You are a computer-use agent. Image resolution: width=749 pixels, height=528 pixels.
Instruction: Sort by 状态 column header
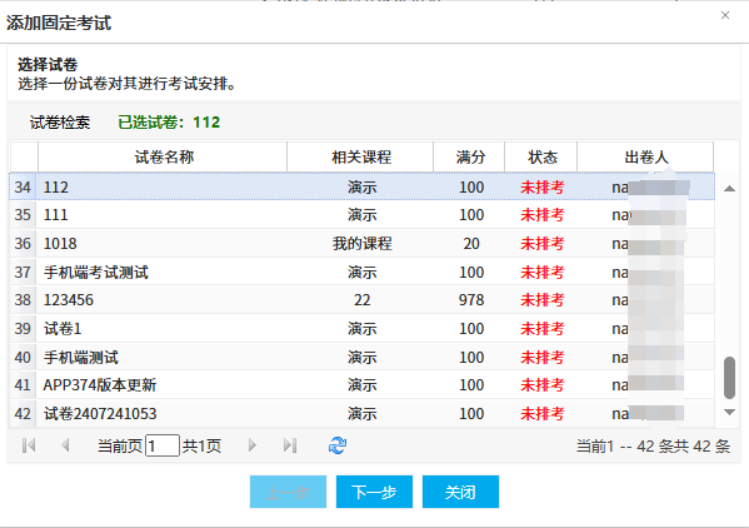tap(542, 157)
